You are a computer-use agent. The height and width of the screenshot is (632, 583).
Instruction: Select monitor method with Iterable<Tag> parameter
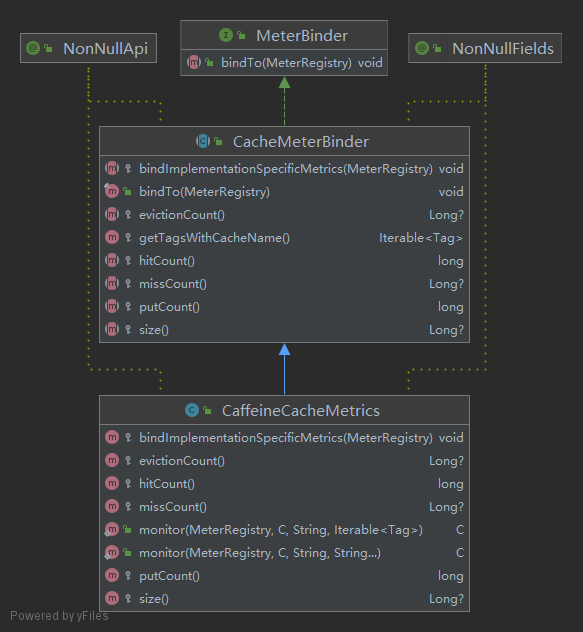(x=284, y=529)
